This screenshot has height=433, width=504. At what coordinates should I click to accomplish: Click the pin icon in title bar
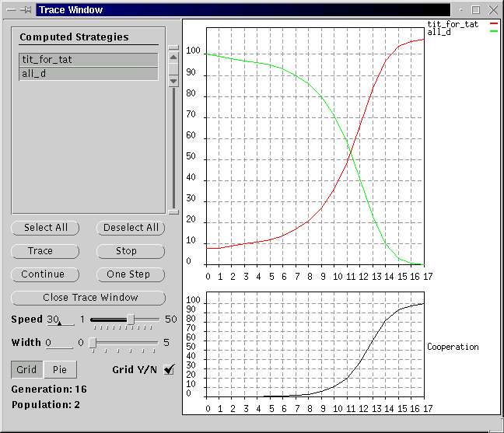26,10
